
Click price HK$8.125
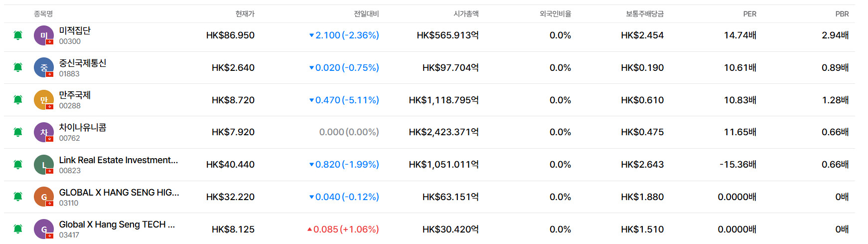coord(233,230)
